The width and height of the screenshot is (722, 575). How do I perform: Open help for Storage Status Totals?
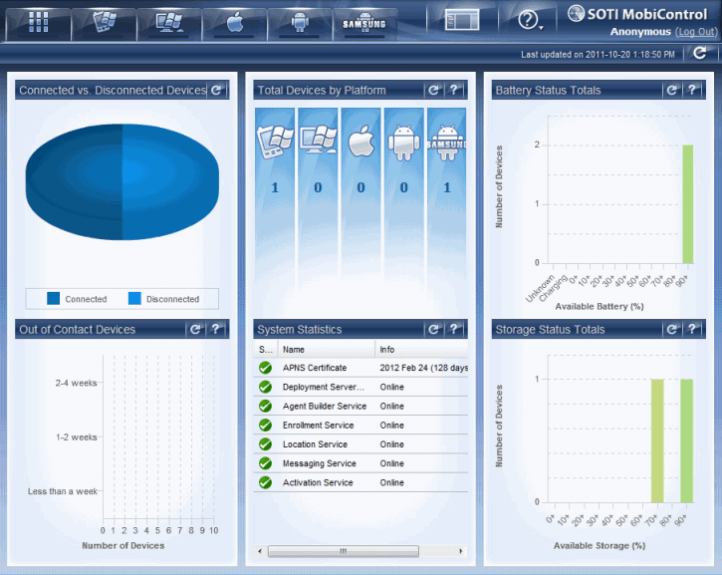coord(693,330)
